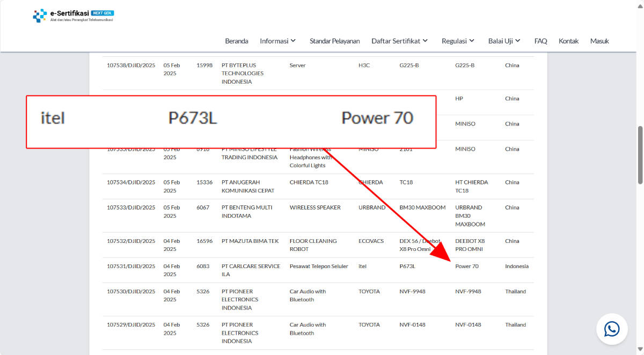644x355 pixels.
Task: Click the itel brand cell in table
Action: (x=362, y=267)
